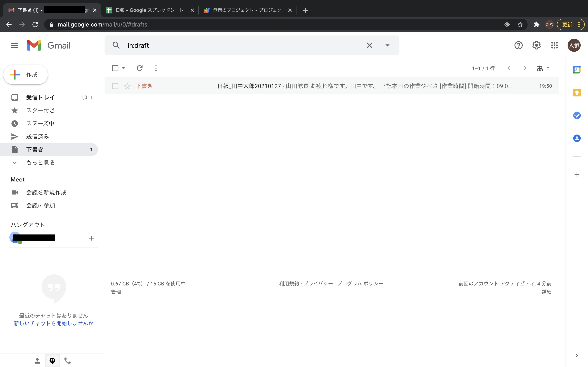Screen dimensions: 588x367
Task: Open the Google Keep side panel
Action: [577, 93]
